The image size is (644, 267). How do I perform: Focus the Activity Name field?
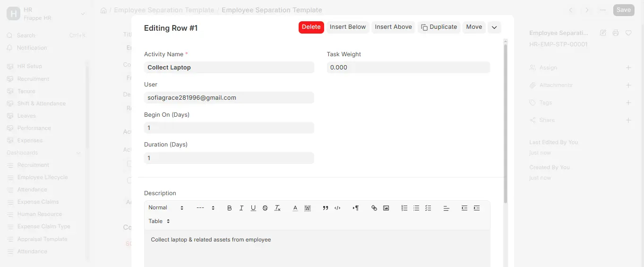pyautogui.click(x=229, y=68)
